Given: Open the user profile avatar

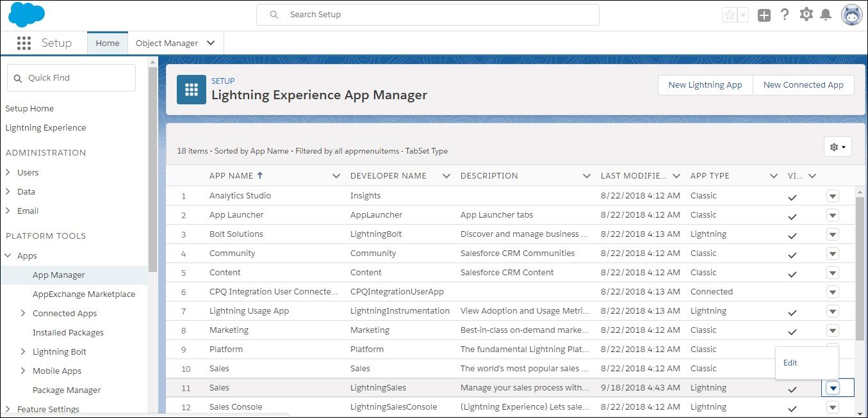Looking at the screenshot, I should [x=851, y=15].
